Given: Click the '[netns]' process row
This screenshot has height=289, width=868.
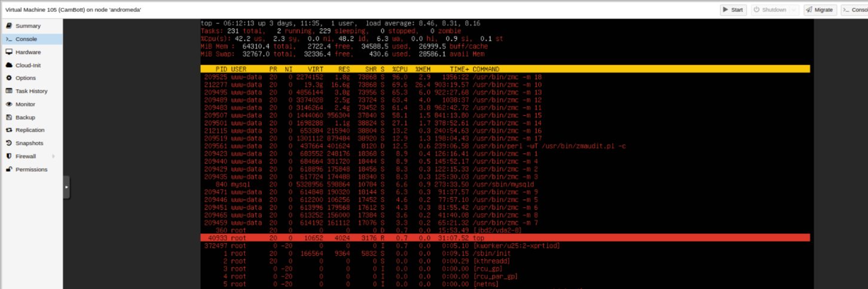Looking at the screenshot, I should [x=505, y=284].
